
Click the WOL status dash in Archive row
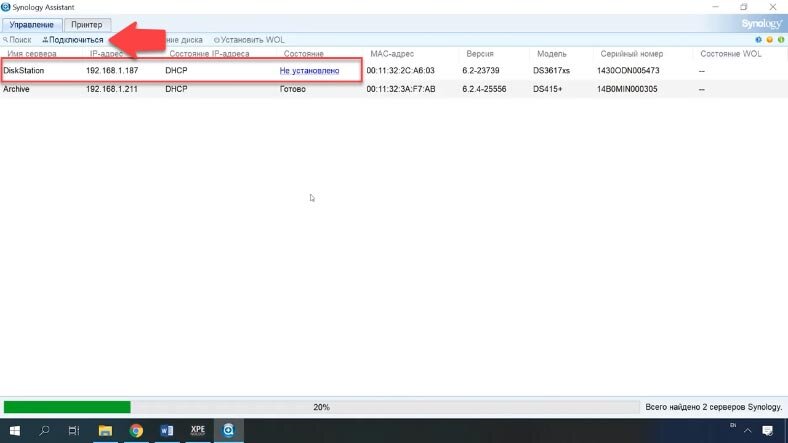pos(702,89)
